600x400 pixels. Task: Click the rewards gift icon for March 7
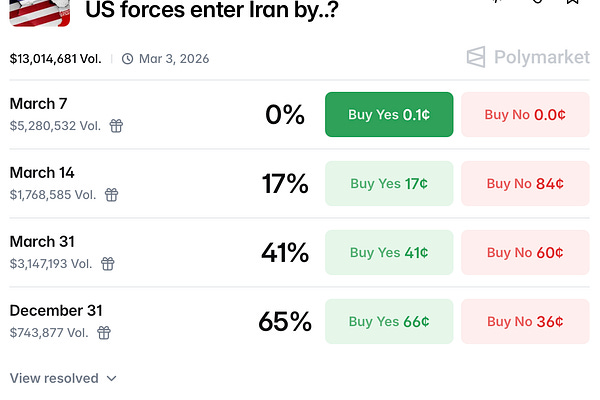(x=116, y=126)
